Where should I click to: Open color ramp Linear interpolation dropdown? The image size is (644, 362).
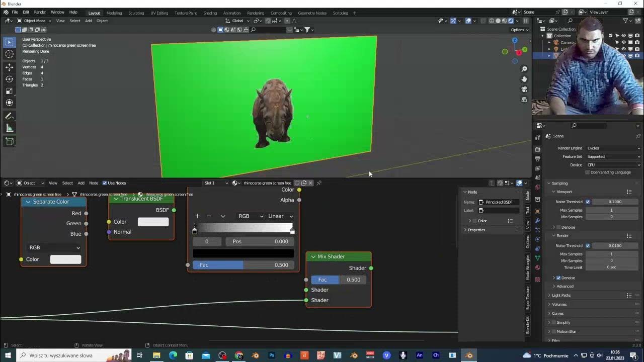280,216
